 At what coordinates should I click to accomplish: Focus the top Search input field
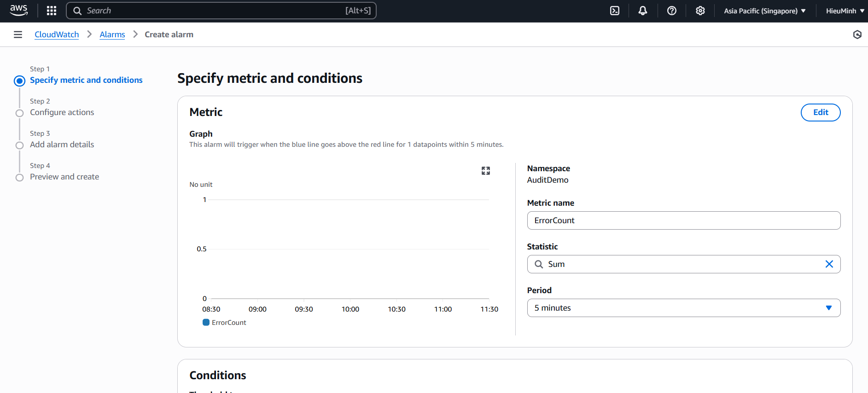point(221,11)
